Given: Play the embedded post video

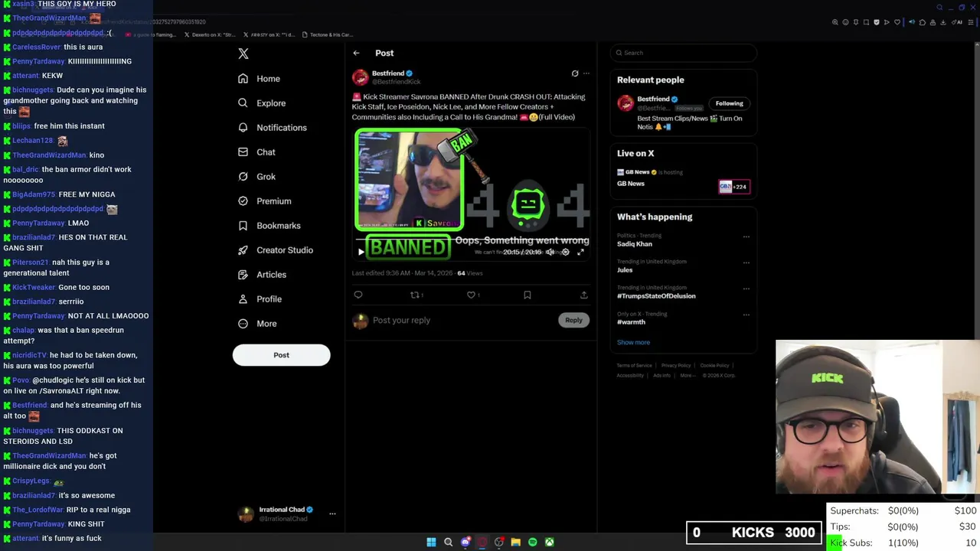Looking at the screenshot, I should [x=361, y=252].
